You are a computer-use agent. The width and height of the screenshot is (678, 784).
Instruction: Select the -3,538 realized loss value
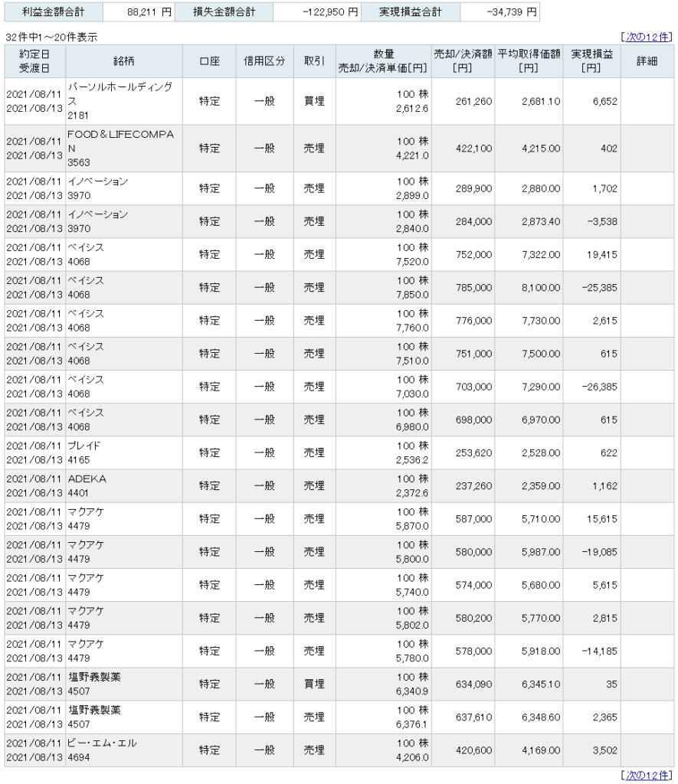tap(602, 221)
